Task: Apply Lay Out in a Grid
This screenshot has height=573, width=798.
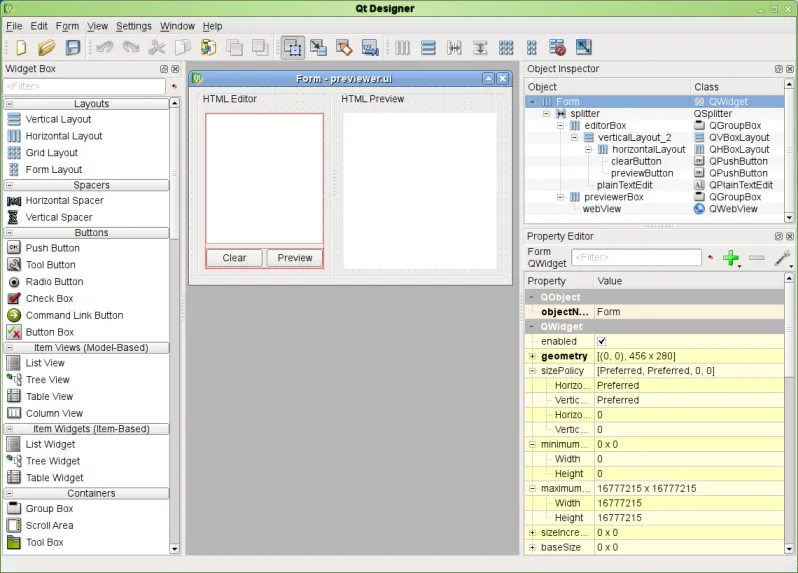Action: click(x=506, y=47)
